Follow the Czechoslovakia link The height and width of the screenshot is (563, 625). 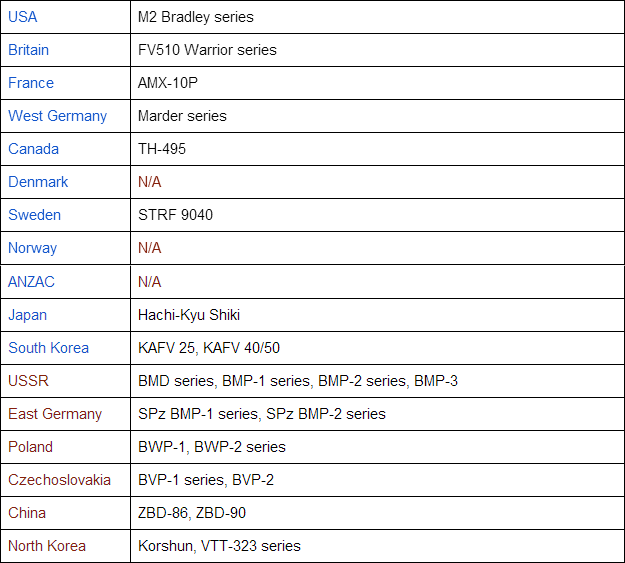click(59, 480)
